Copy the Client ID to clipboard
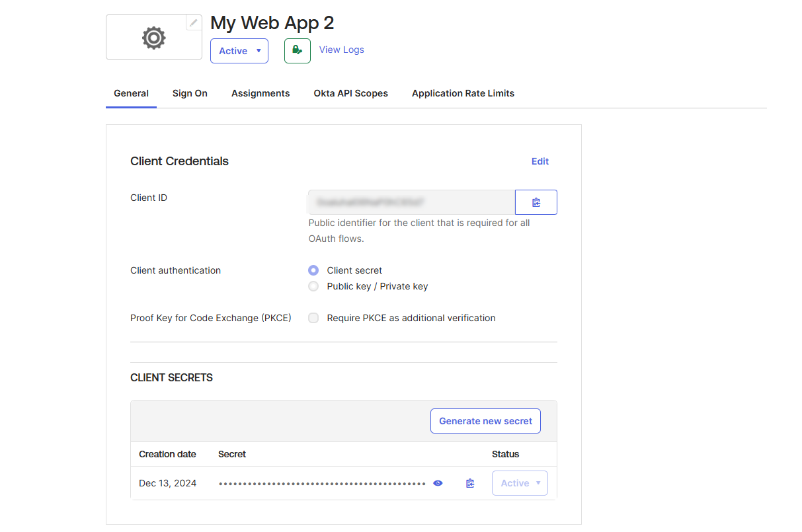Image resolution: width=802 pixels, height=532 pixels. click(x=536, y=202)
